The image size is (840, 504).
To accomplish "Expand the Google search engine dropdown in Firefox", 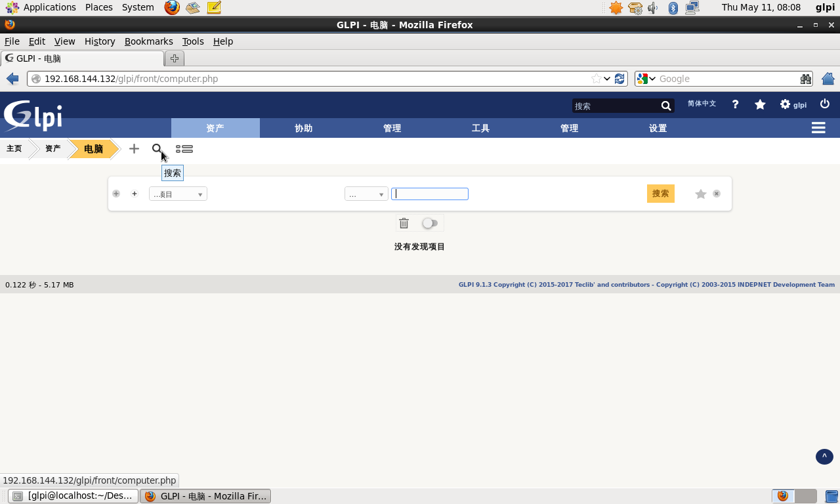I will pos(646,79).
